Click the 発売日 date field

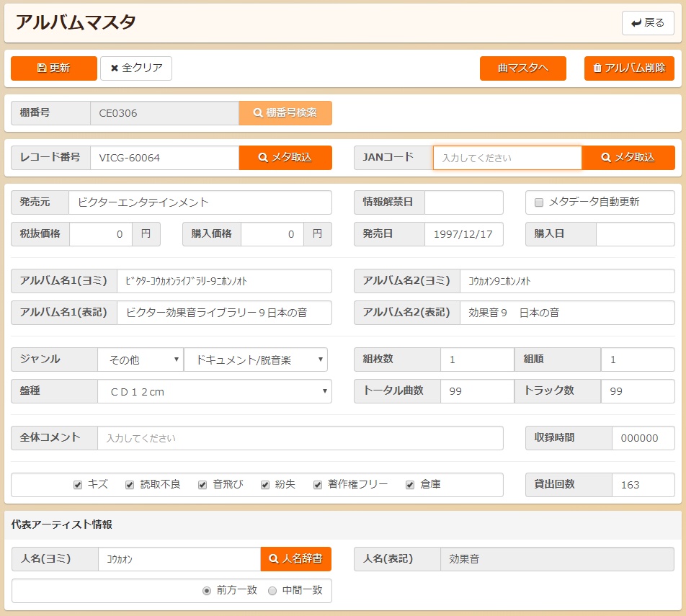464,234
